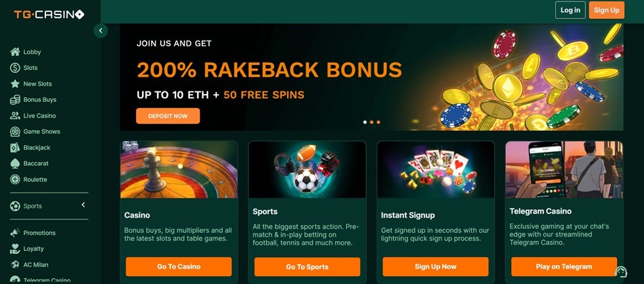This screenshot has width=644, height=284.
Task: Select the Baccarat spade icon
Action: (x=14, y=164)
